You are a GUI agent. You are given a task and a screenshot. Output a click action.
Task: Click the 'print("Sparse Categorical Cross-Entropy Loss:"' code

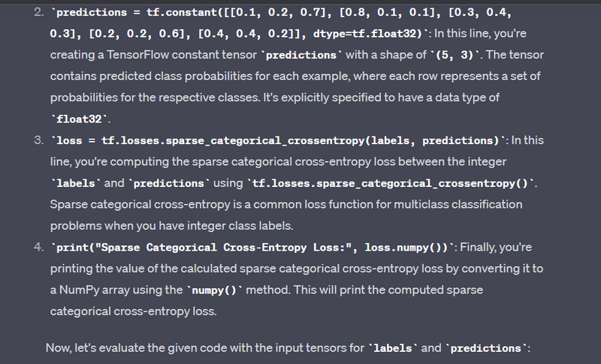coord(203,247)
